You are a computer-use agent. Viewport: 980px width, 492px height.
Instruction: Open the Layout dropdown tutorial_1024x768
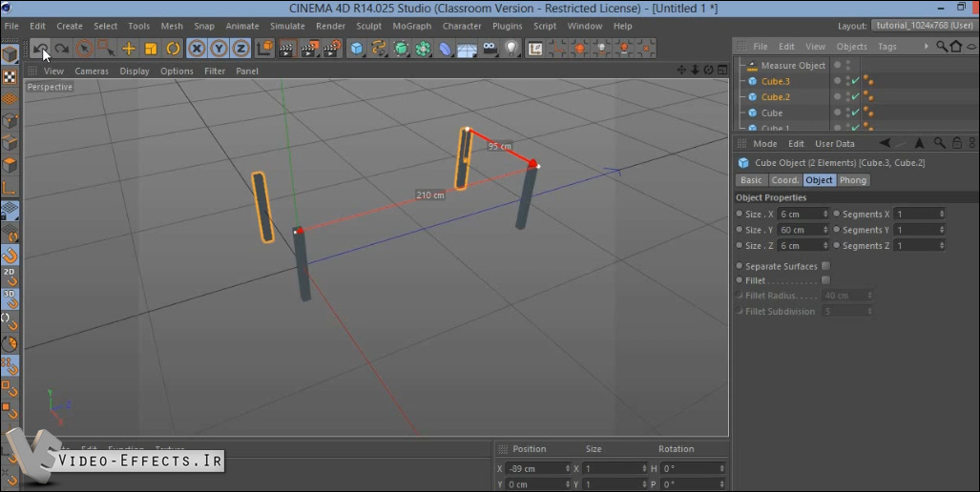[925, 26]
